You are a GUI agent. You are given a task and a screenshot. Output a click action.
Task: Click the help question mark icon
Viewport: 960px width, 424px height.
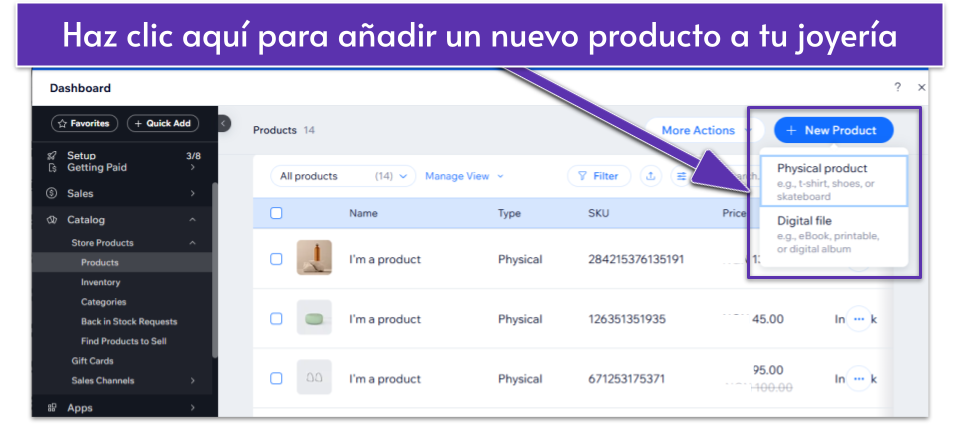point(898,87)
